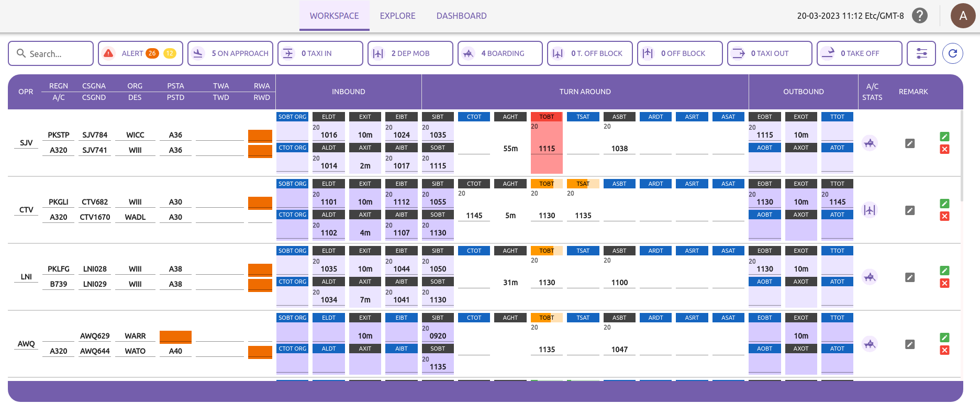Image resolution: width=980 pixels, height=404 pixels.
Task: Open the filter settings sliders icon
Action: (x=921, y=53)
